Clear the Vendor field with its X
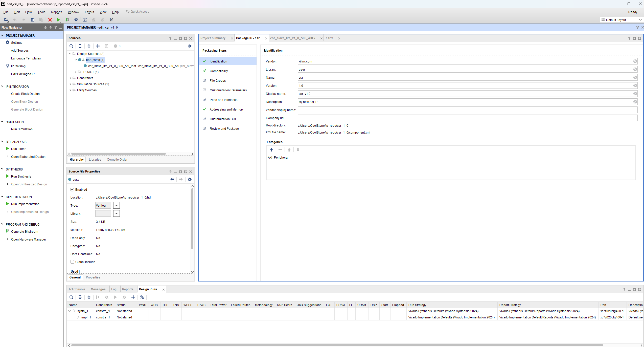The width and height of the screenshot is (644, 347). [635, 61]
